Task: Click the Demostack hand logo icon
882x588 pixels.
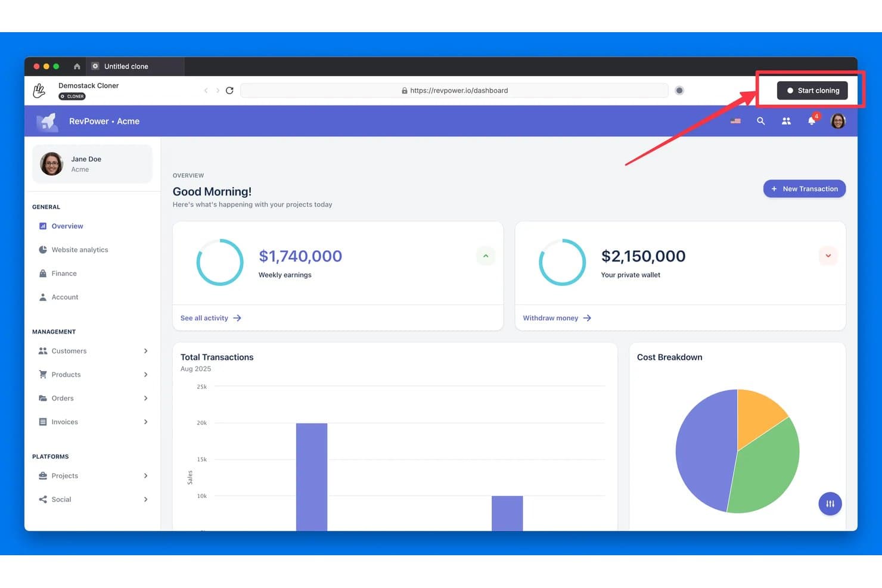Action: coord(39,91)
